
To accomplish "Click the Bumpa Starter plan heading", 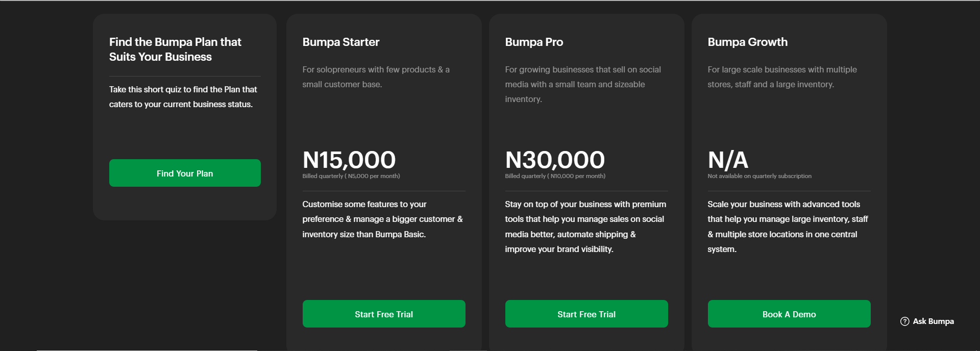I will tap(341, 42).
